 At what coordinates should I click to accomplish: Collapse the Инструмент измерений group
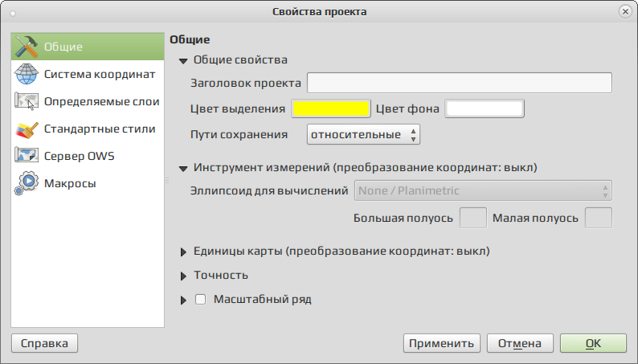183,169
